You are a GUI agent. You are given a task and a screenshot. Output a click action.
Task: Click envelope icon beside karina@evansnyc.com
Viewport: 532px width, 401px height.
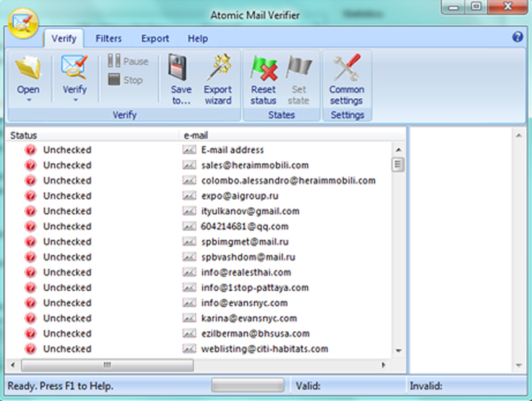(x=189, y=318)
